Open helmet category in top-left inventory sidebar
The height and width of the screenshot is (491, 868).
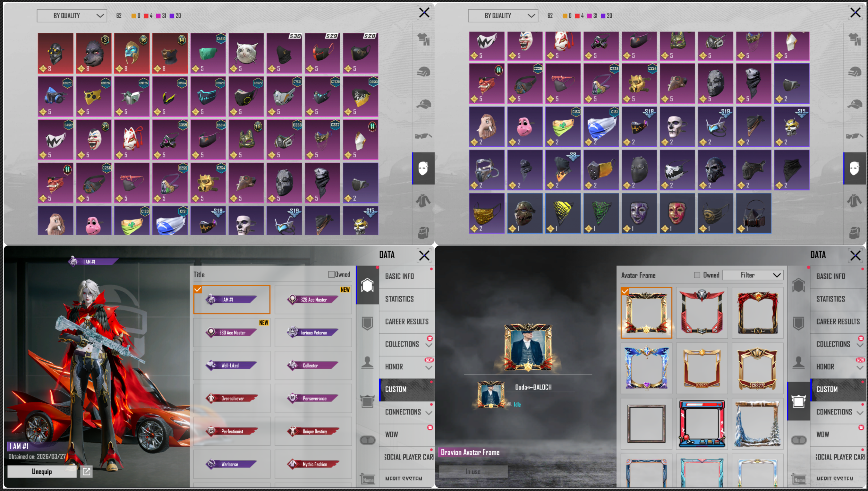[x=423, y=72]
